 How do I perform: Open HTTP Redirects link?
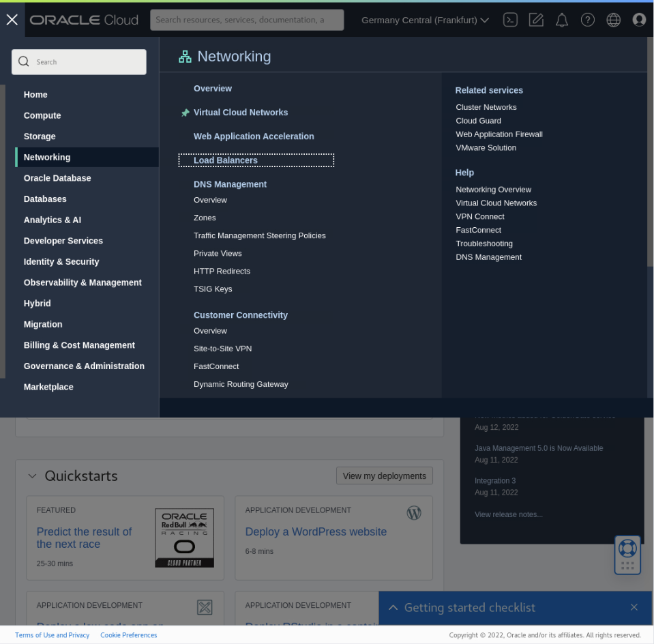click(x=222, y=272)
